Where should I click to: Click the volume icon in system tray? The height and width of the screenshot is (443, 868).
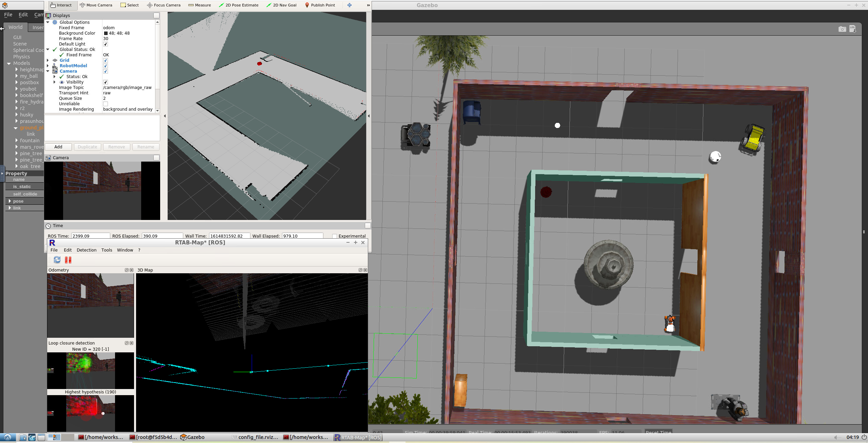click(837, 437)
